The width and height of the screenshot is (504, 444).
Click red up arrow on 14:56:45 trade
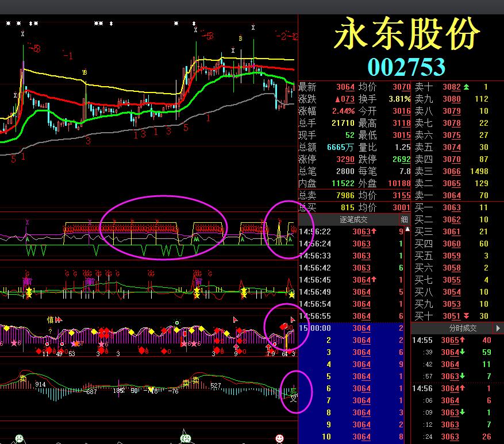click(x=374, y=280)
